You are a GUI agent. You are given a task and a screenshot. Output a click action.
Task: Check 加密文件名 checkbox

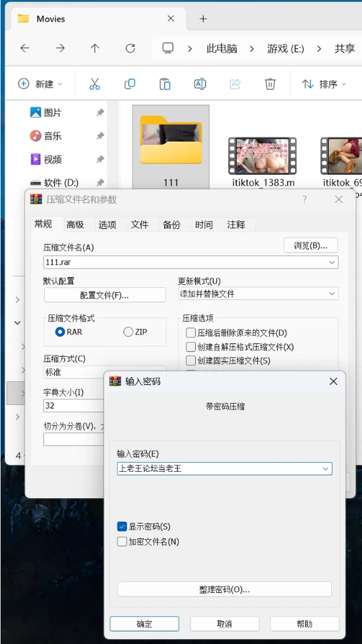pos(122,542)
